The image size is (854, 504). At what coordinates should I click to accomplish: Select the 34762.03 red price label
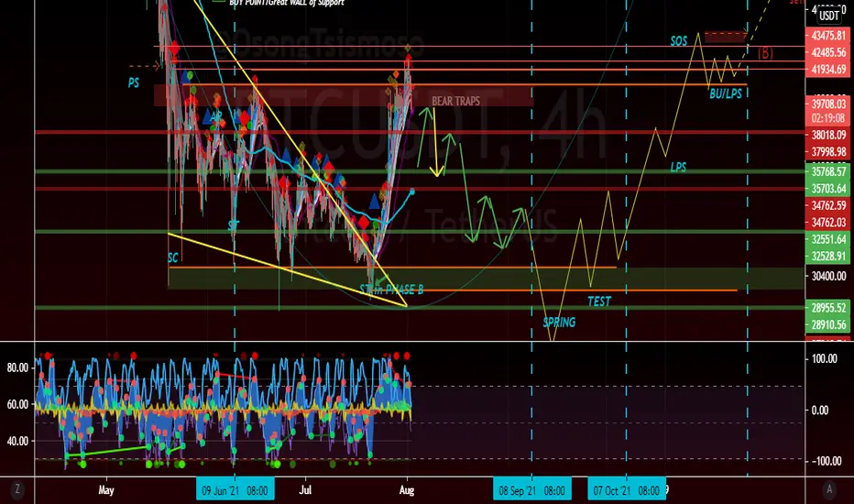point(829,223)
